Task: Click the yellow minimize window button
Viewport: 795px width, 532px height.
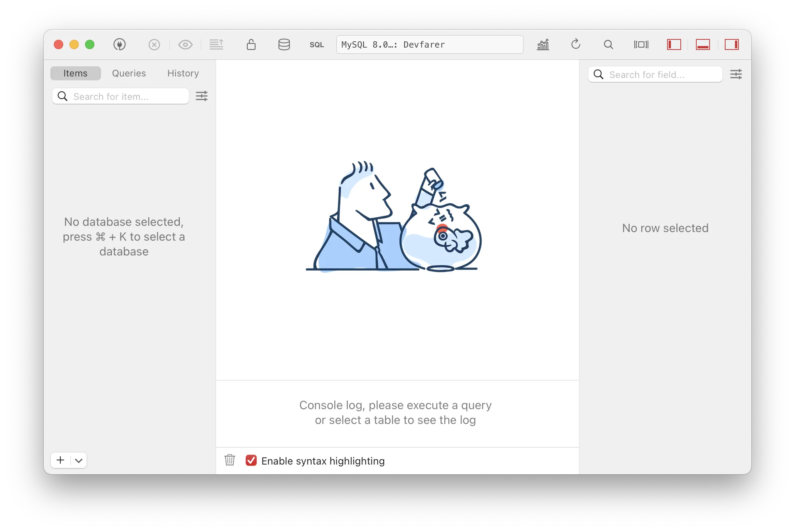Action: click(74, 44)
